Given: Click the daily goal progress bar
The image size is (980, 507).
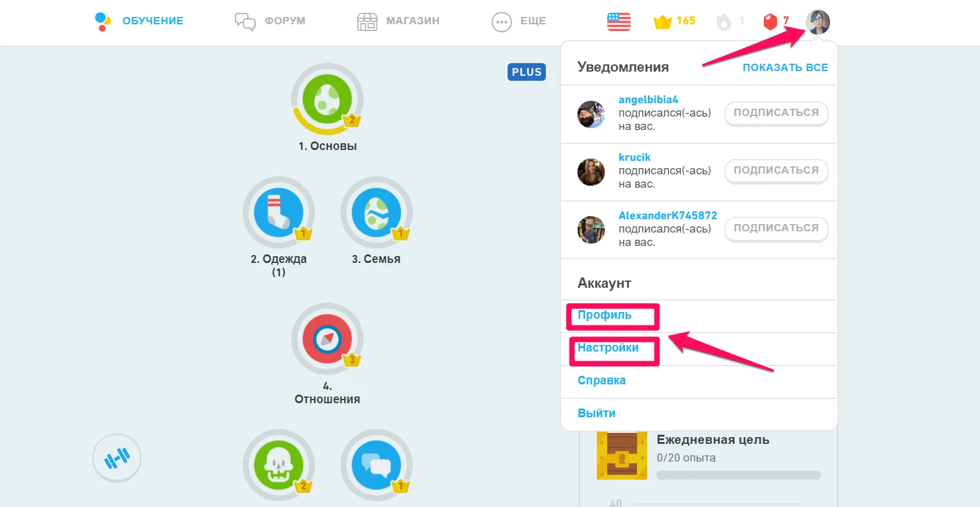Looking at the screenshot, I should pyautogui.click(x=738, y=475).
